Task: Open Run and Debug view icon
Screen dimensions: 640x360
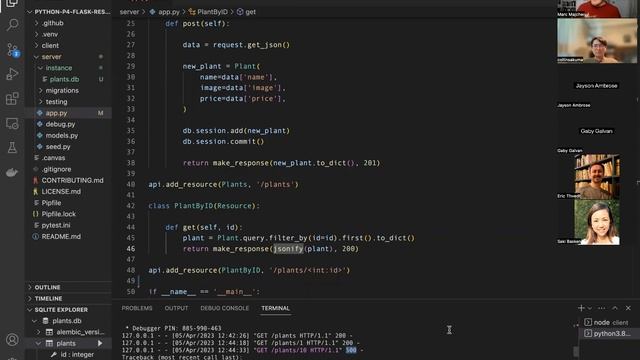Action: 12,74
